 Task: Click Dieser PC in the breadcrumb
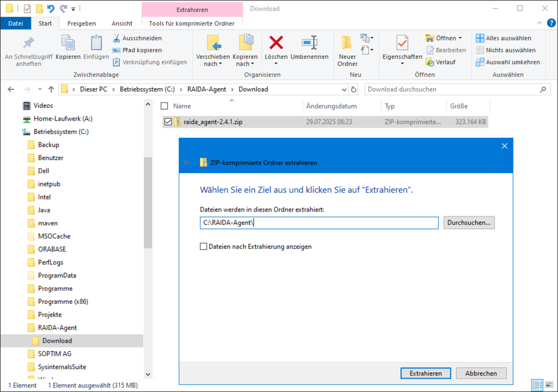pos(94,89)
